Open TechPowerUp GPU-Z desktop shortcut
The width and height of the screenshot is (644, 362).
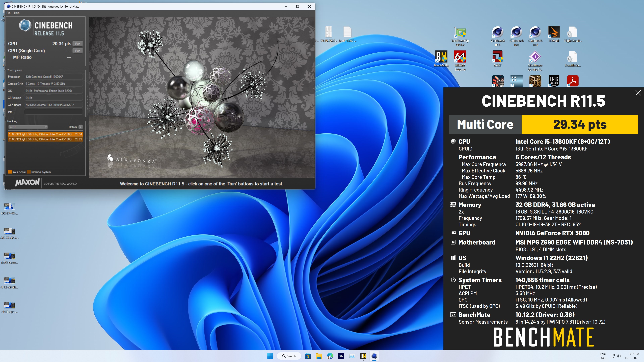point(460,36)
